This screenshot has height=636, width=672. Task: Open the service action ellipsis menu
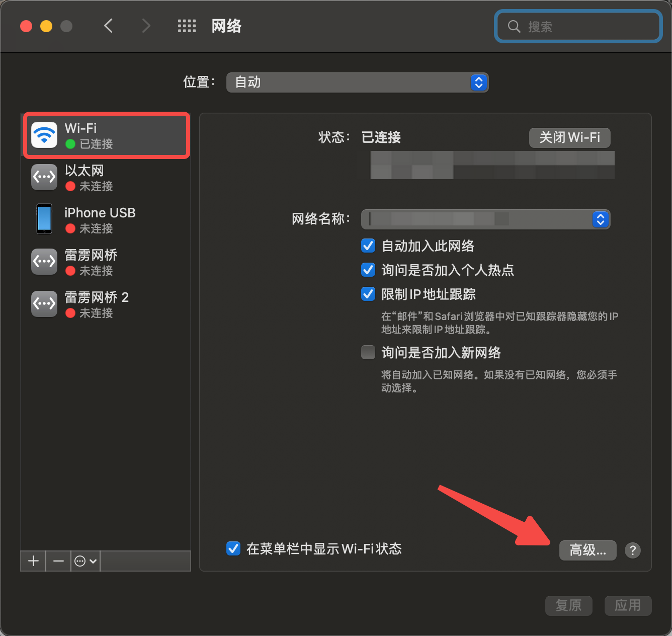(86, 561)
